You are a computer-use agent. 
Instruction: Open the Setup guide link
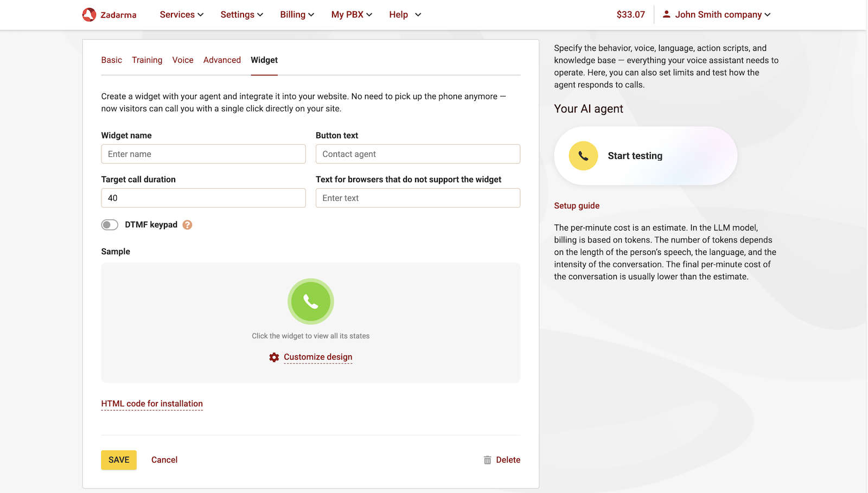pyautogui.click(x=577, y=205)
